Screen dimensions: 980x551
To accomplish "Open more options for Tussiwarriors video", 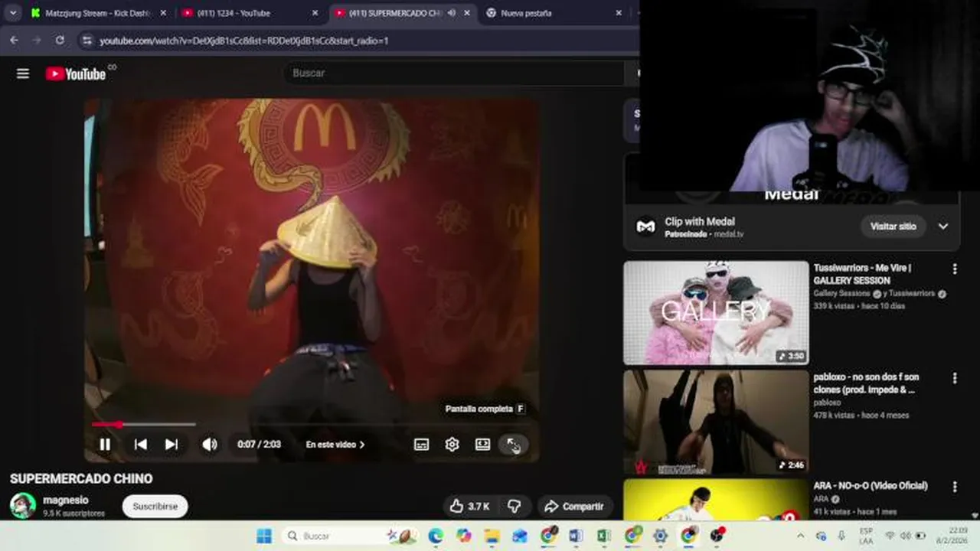I will click(954, 269).
